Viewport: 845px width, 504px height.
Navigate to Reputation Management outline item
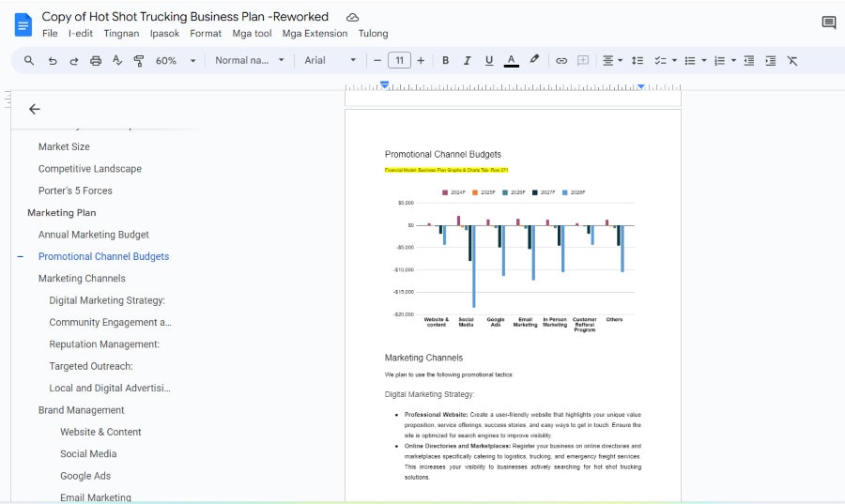104,344
